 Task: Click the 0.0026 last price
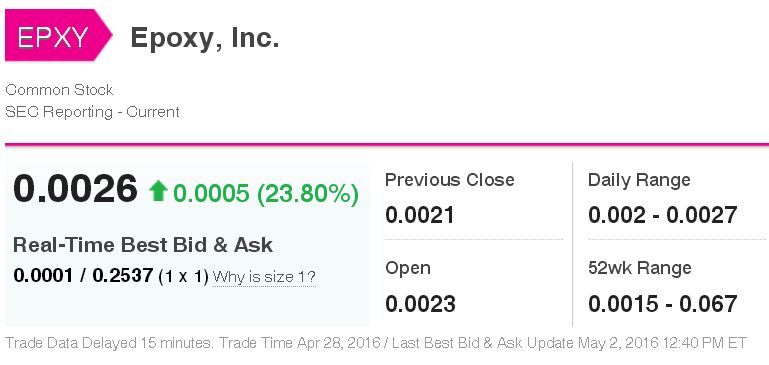(x=75, y=189)
